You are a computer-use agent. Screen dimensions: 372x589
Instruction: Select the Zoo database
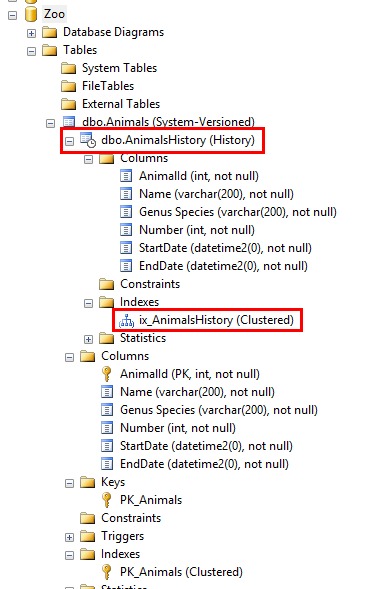[x=54, y=14]
